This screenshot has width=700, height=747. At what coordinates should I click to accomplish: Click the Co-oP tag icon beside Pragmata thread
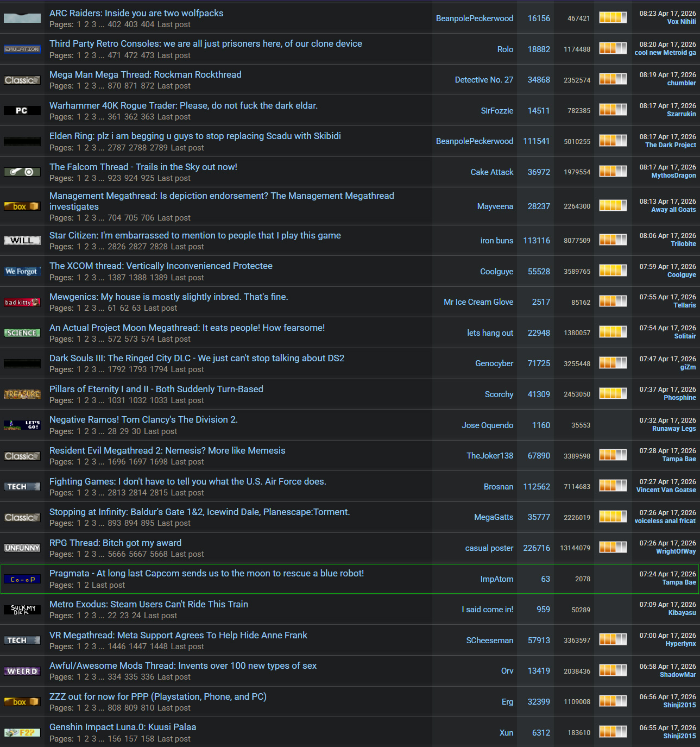pyautogui.click(x=22, y=580)
